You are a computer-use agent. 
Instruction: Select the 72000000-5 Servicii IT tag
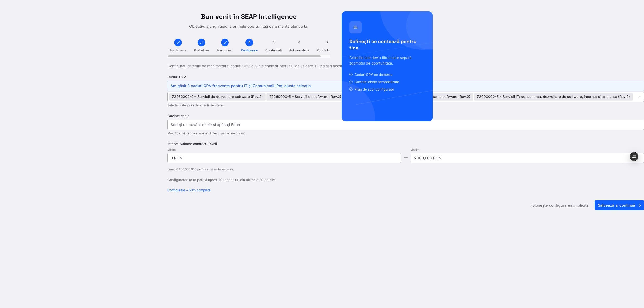point(553,97)
